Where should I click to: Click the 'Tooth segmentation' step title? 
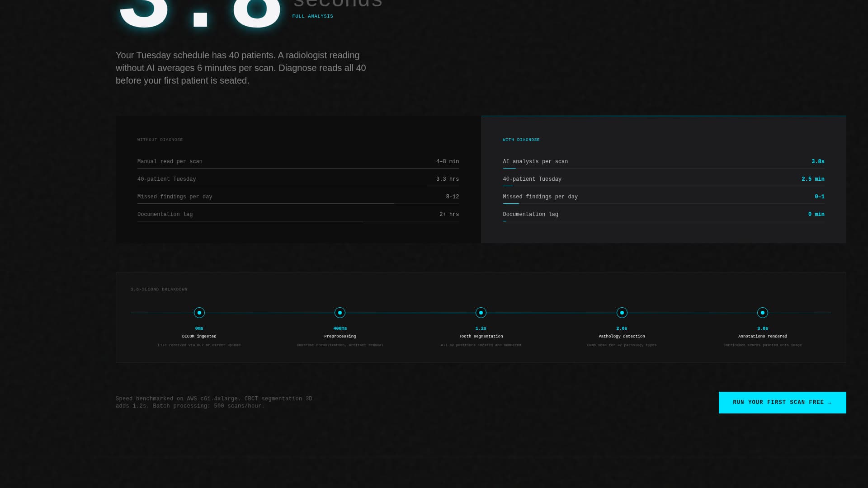coord(481,337)
